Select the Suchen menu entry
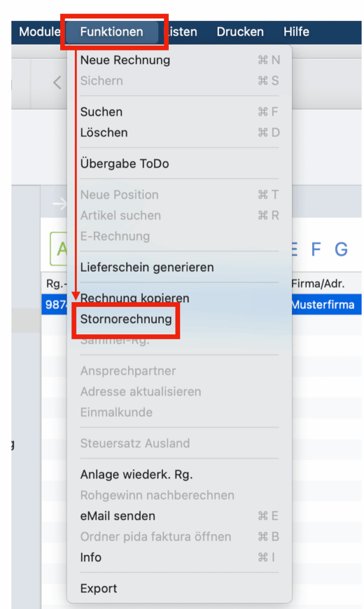The image size is (364, 609). (102, 112)
